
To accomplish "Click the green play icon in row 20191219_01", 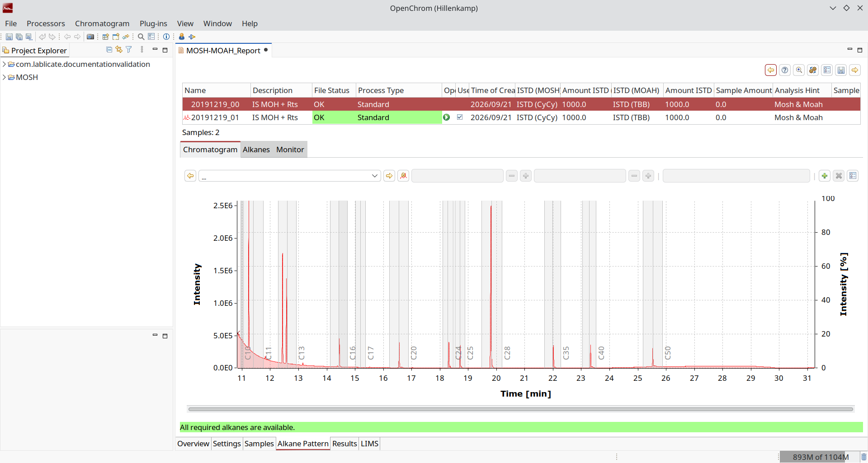I will tap(447, 117).
